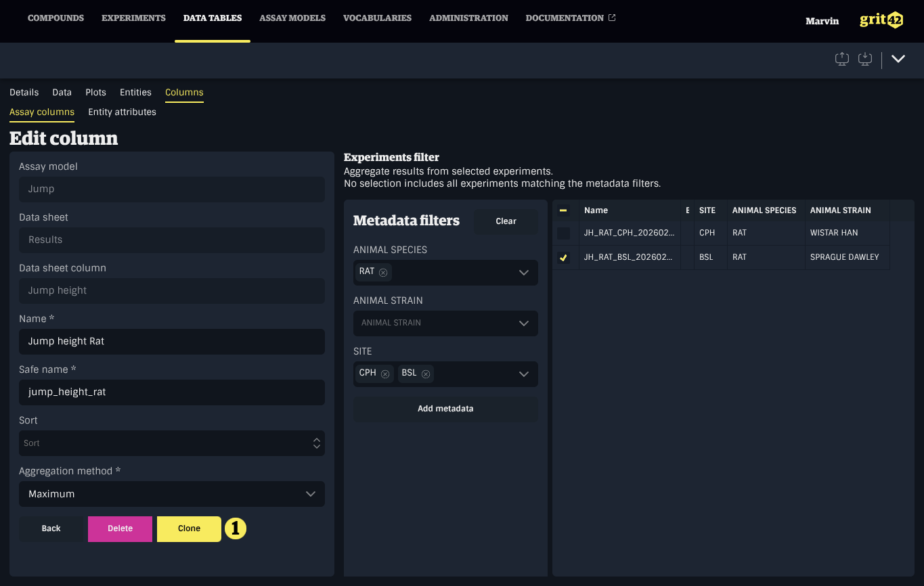924x586 pixels.
Task: Toggle the header select-all checkbox in the experiments table
Action: pos(563,210)
